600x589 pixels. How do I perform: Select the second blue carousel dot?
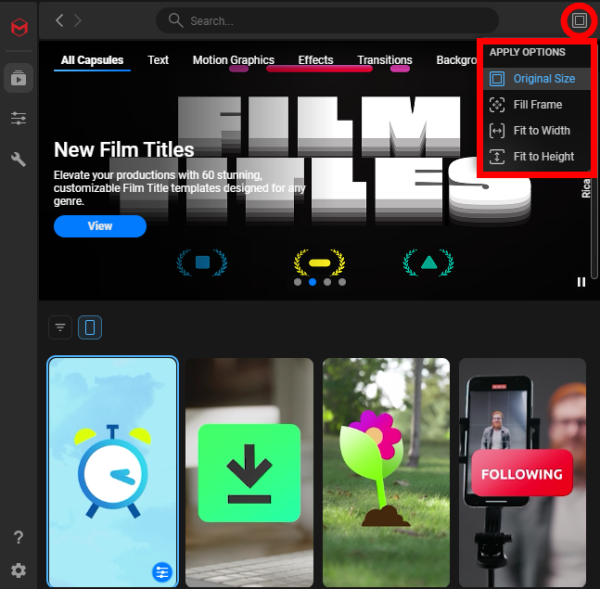pyautogui.click(x=313, y=282)
